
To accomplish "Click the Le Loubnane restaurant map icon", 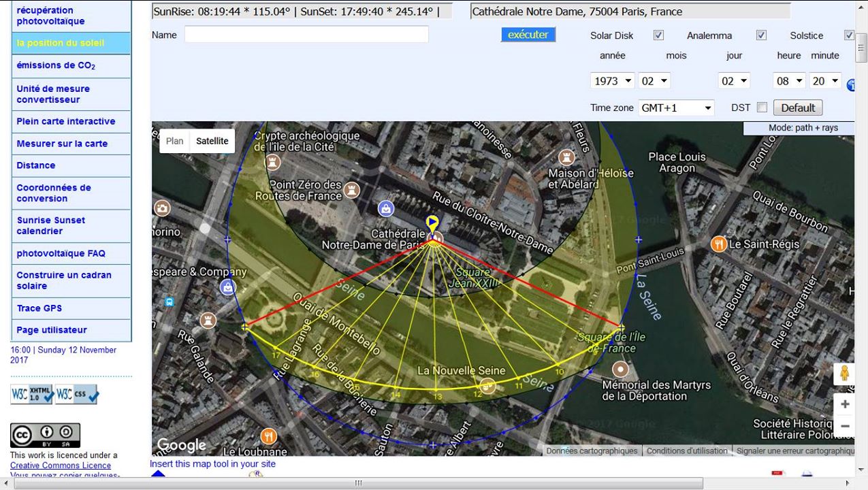I will tap(268, 436).
